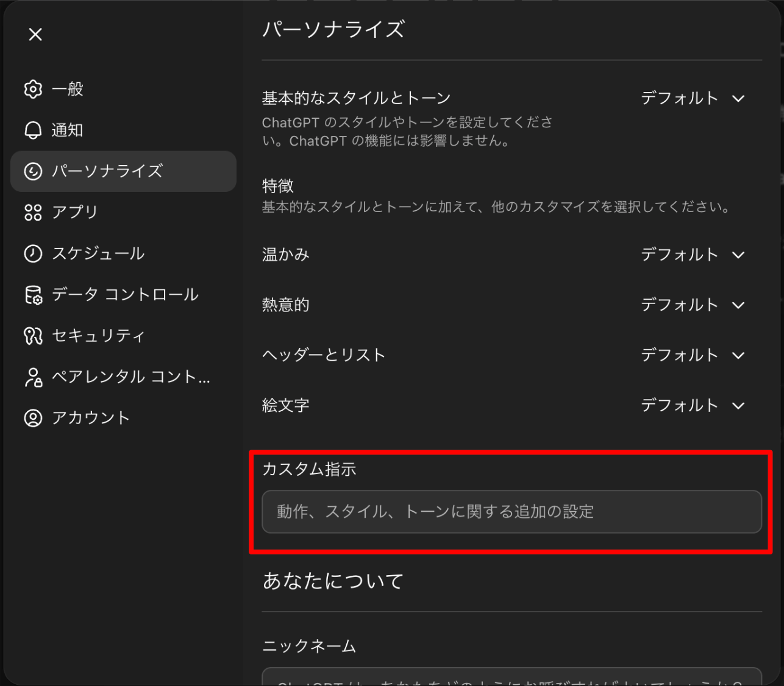Click the bell icon for 通知
The height and width of the screenshot is (686, 784).
pyautogui.click(x=33, y=130)
